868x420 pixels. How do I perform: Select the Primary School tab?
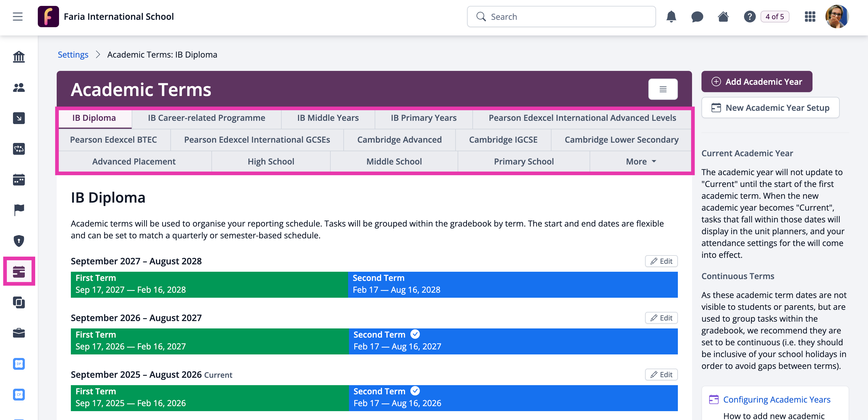pos(524,162)
